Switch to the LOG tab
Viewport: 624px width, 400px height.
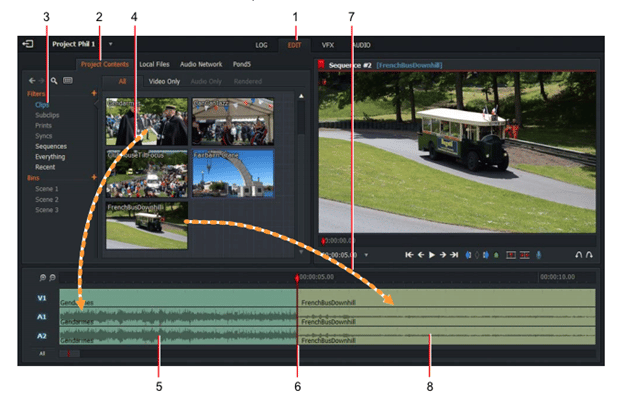click(262, 45)
